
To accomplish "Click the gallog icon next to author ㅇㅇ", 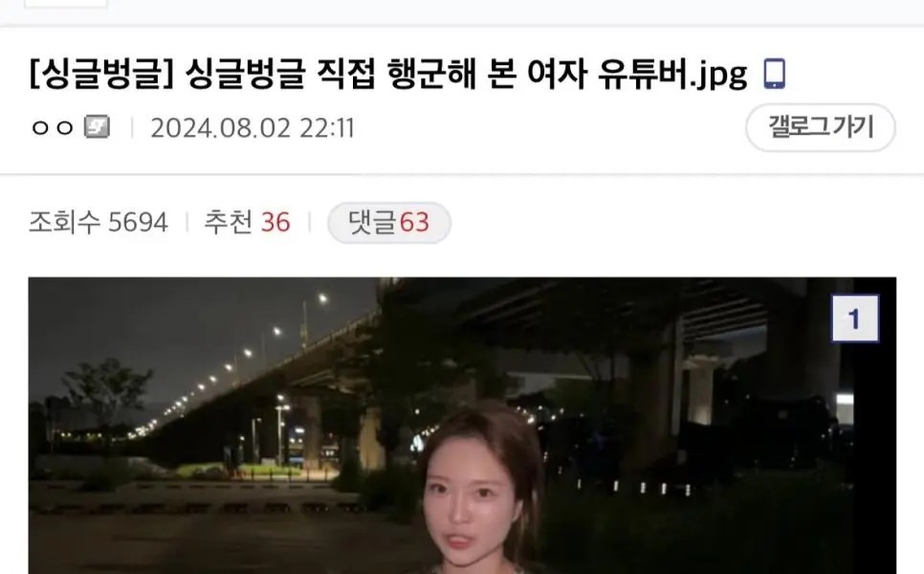I will point(97,126).
